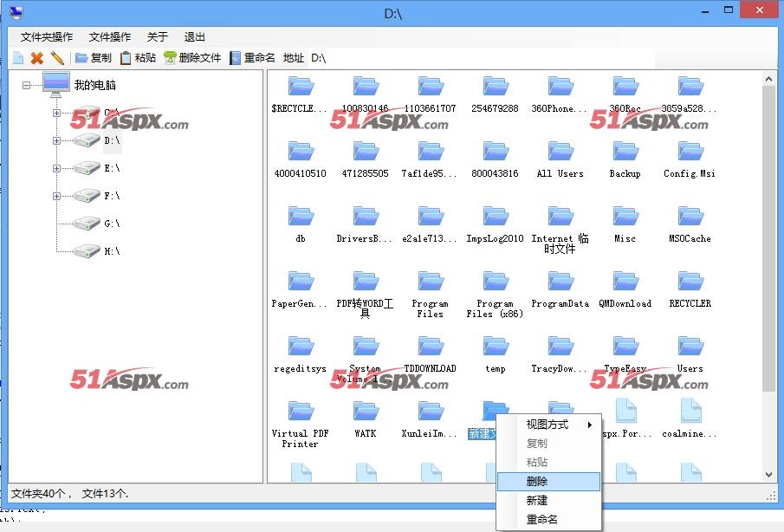Open the 文件操作 menu
Image resolution: width=784 pixels, height=532 pixels.
point(110,37)
